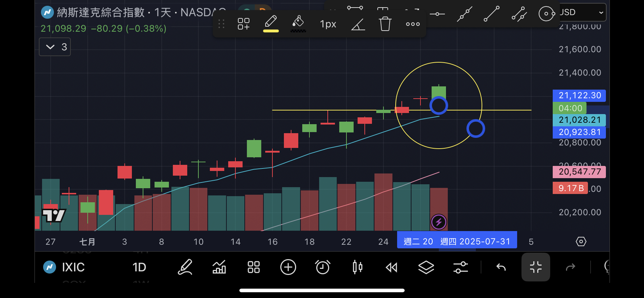644x298 pixels.
Task: Tap the alarm clock alert icon
Action: (322, 267)
